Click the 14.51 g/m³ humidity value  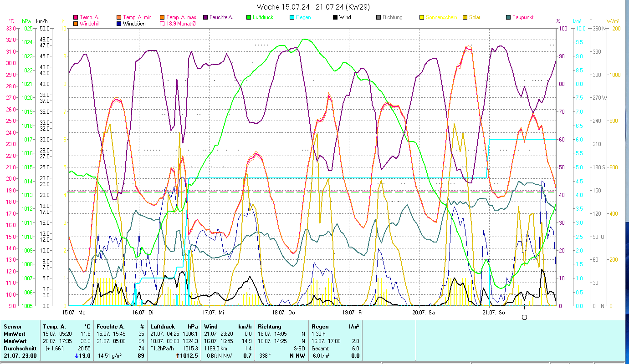point(109,356)
